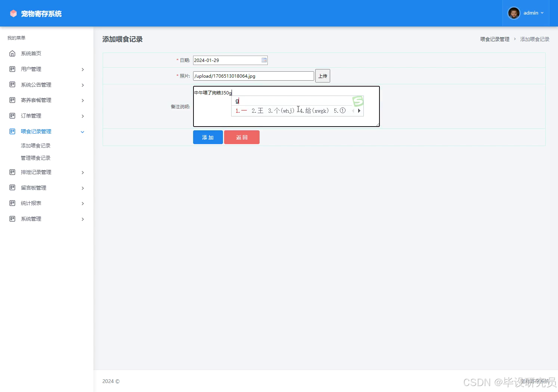Click the textarea resize handle corner
The image size is (558, 392).
(x=378, y=125)
